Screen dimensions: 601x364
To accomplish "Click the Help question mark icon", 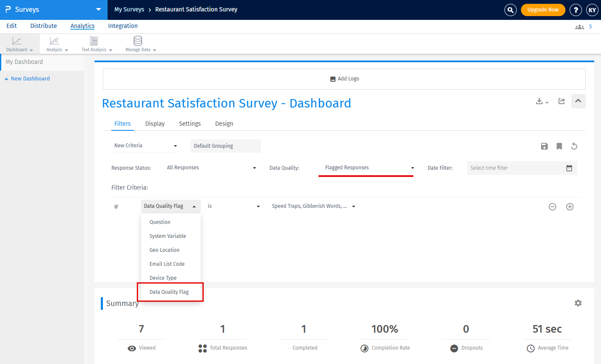I will point(576,10).
